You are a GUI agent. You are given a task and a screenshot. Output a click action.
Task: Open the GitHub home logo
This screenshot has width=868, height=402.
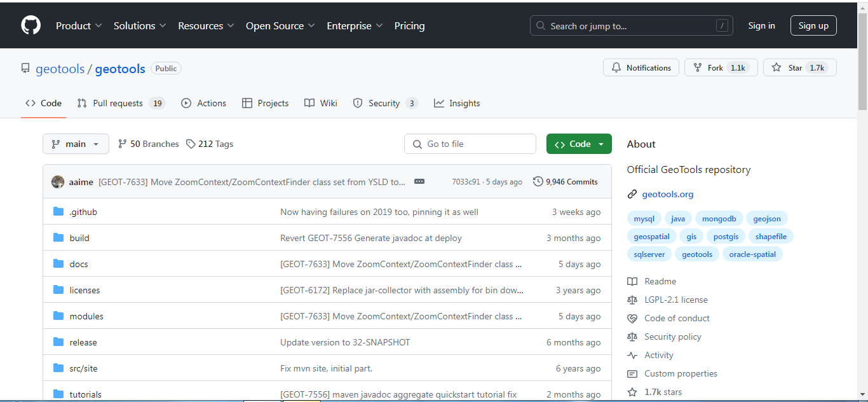[x=31, y=25]
